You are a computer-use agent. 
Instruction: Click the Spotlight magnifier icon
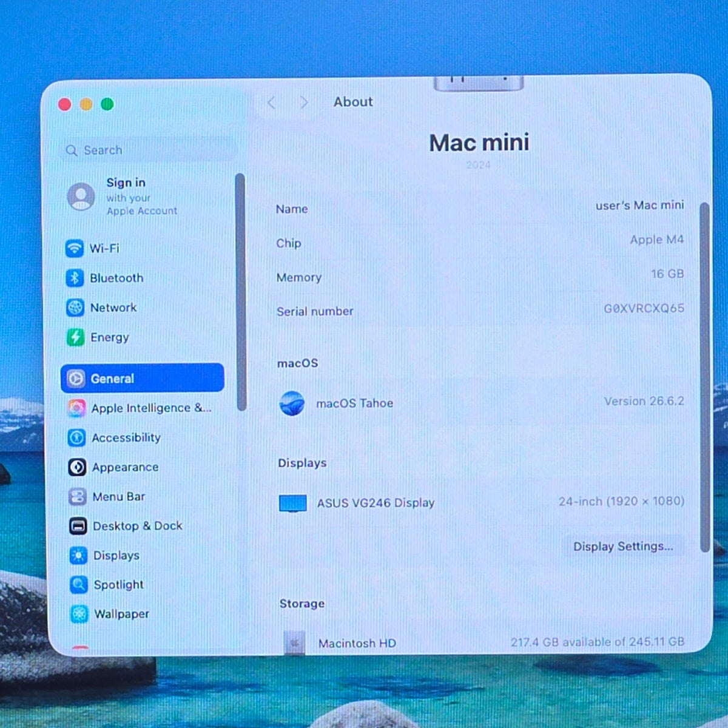pos(79,585)
